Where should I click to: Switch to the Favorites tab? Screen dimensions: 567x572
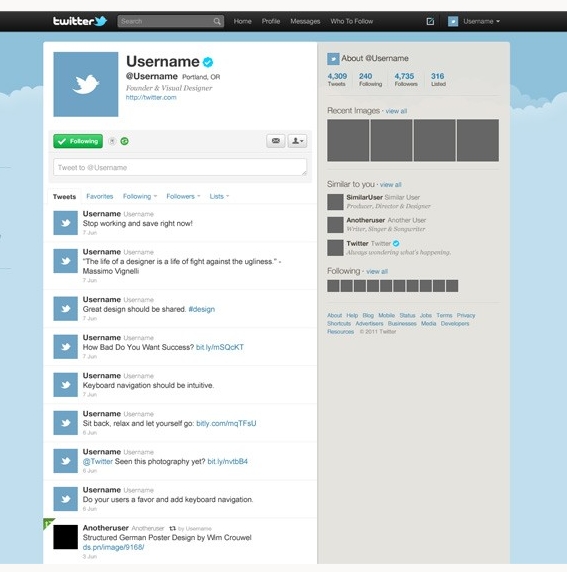pyautogui.click(x=100, y=196)
